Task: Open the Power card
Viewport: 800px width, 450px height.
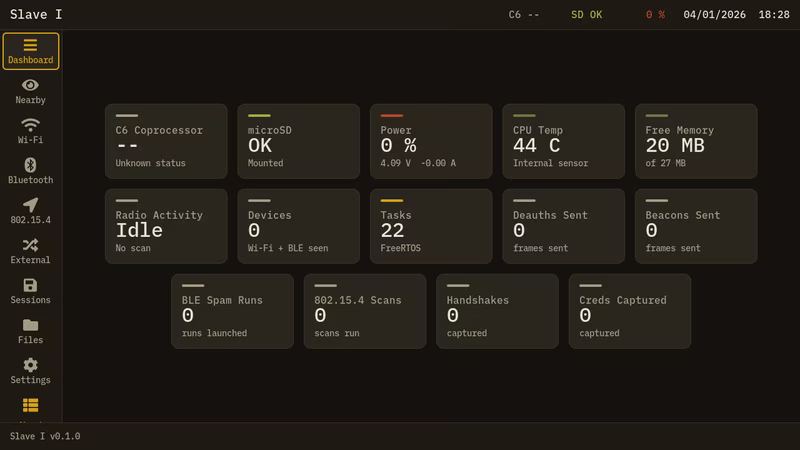Action: click(x=431, y=141)
